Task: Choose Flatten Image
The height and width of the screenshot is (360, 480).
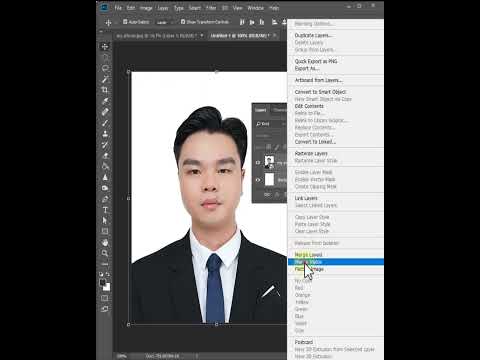Action: coord(309,269)
